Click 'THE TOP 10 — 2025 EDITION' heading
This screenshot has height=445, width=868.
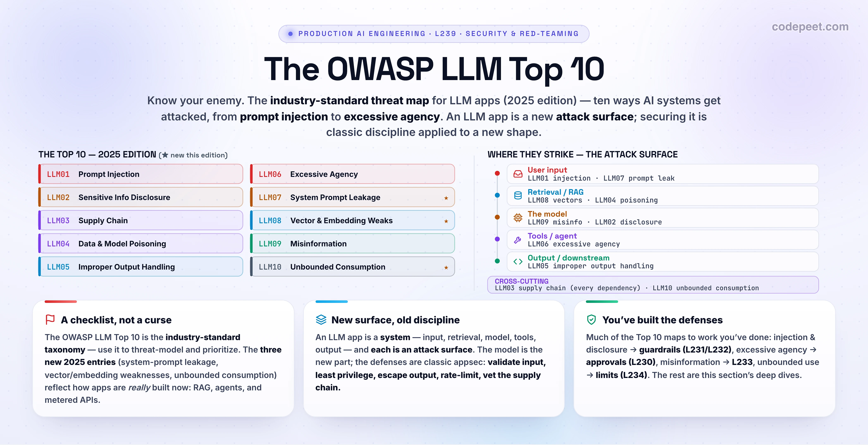click(97, 155)
